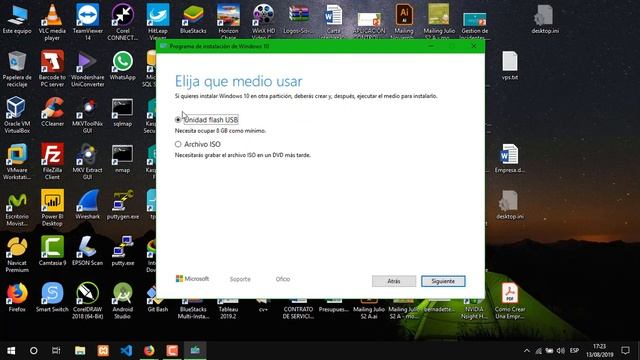Image resolution: width=640 pixels, height=360 pixels.
Task: Click the Atrás button
Action: (x=393, y=281)
